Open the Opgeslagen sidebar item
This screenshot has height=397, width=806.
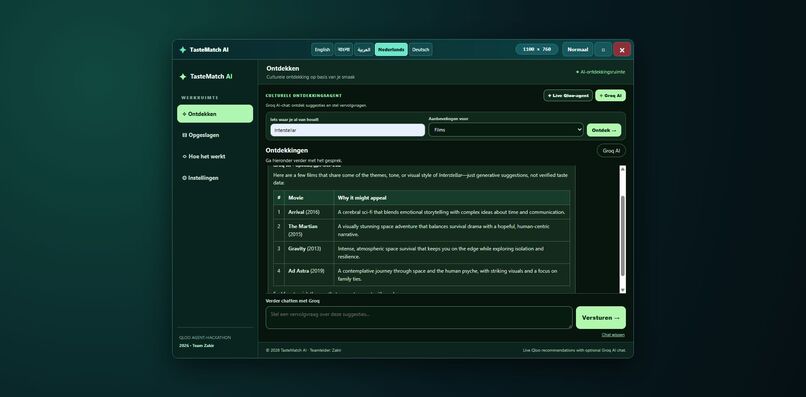pos(215,135)
